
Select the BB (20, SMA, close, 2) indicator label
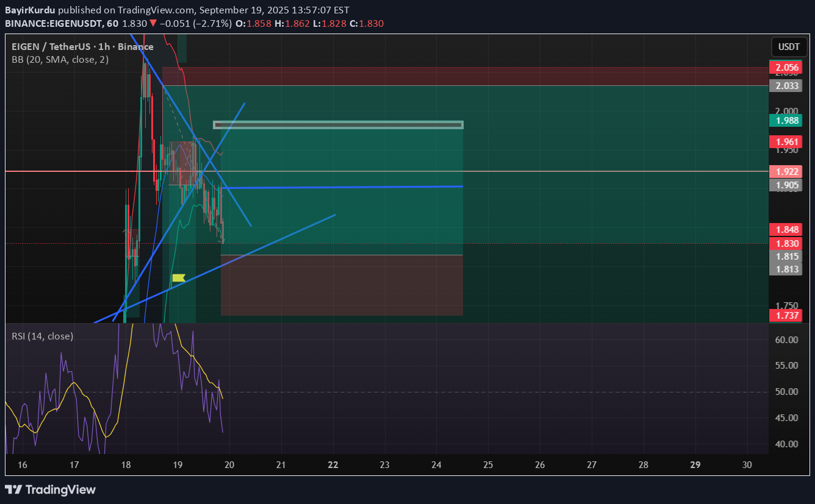[59, 60]
